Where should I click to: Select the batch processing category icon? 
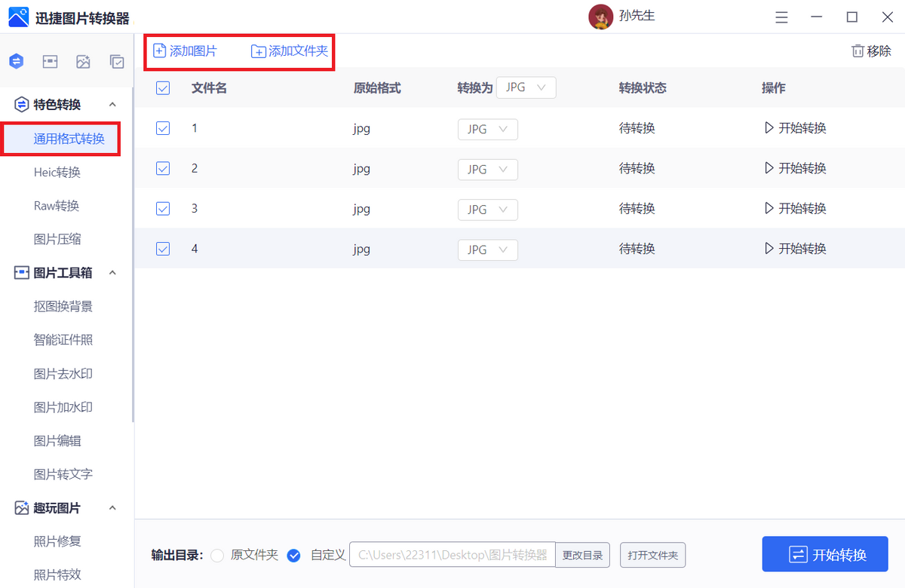click(x=117, y=61)
